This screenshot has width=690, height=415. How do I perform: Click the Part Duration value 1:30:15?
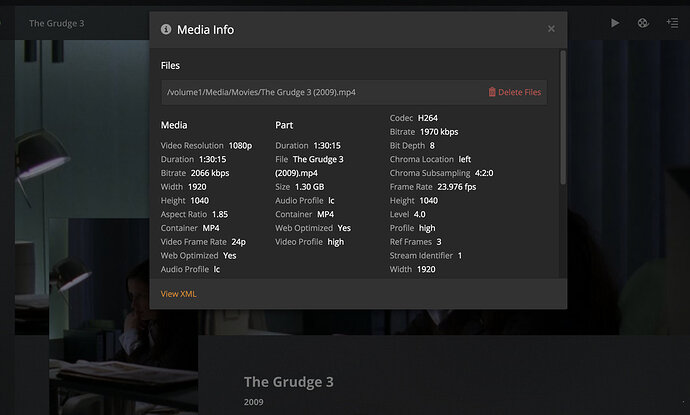(327, 145)
